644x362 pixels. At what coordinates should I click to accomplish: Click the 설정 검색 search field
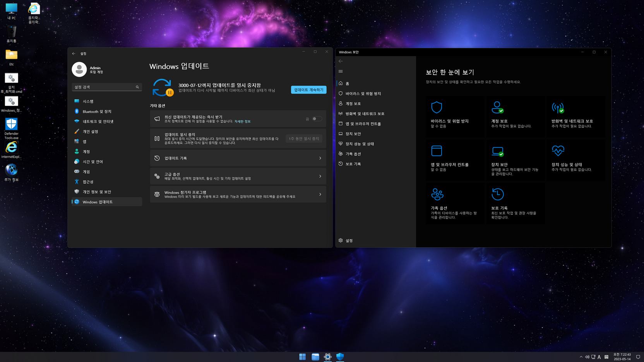(x=107, y=87)
